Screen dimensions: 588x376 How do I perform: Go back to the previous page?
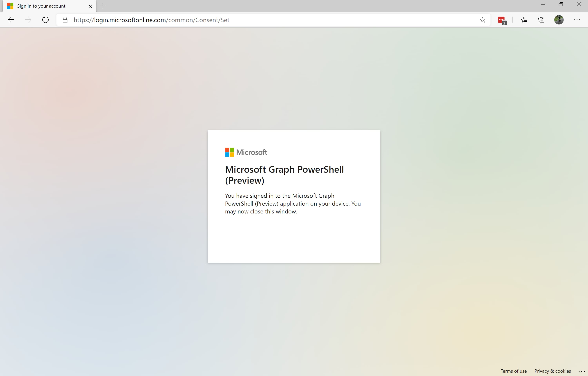point(11,20)
